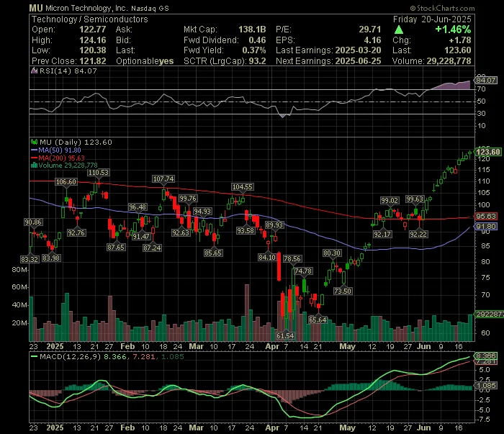This screenshot has width=504, height=434.
Task: Click the Chg value +1.78
Action: [460, 40]
